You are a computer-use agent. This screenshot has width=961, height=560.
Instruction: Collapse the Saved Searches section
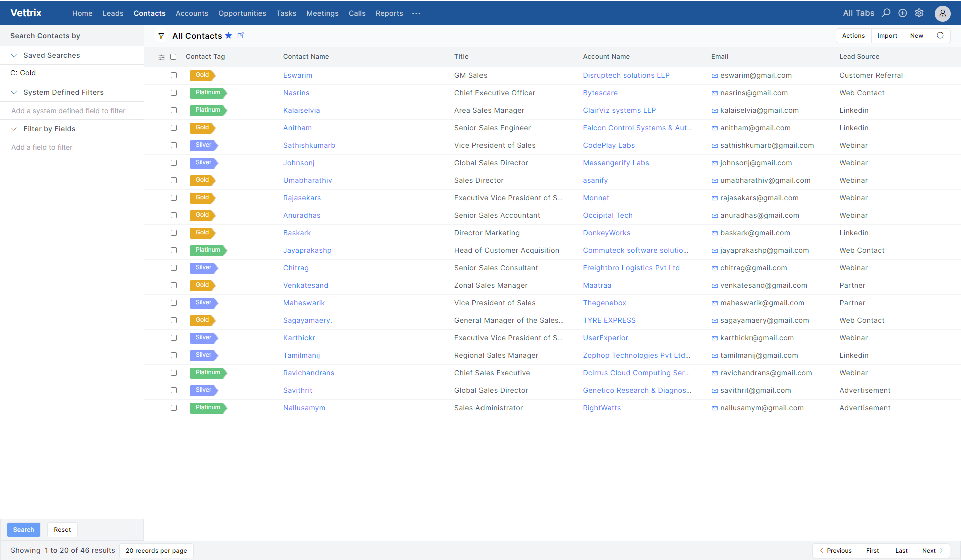[14, 55]
